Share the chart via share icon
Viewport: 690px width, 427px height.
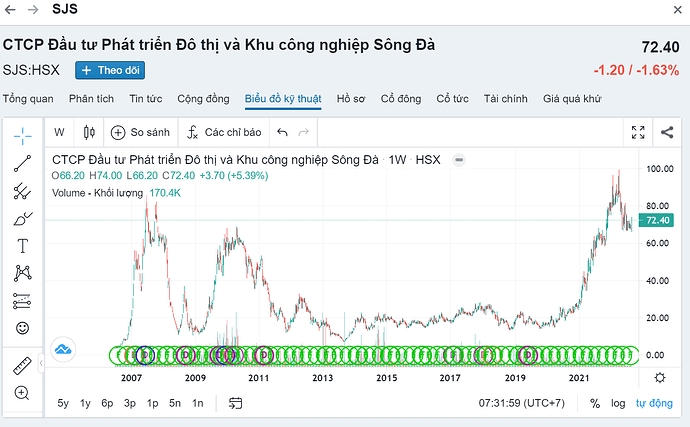click(x=667, y=132)
